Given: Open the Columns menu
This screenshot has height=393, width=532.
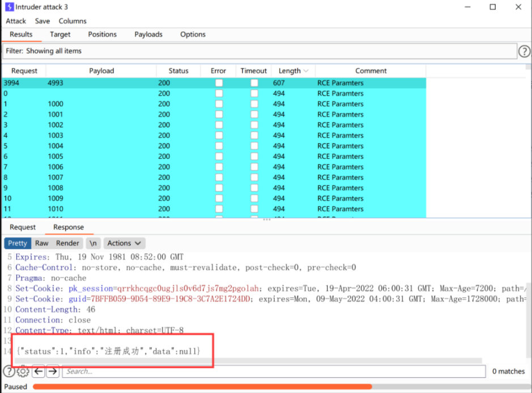Looking at the screenshot, I should click(x=73, y=21).
